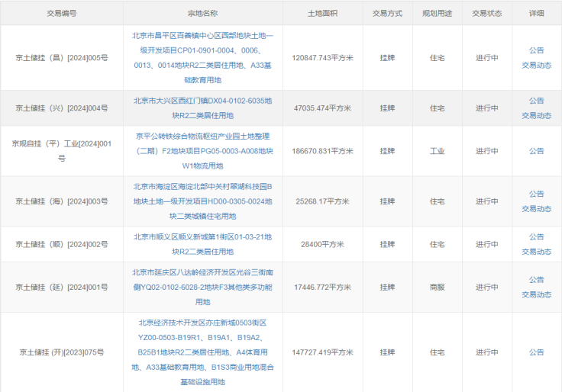565x392 pixels.
Task: Click 公告 for 京土储挂（昌）[2024]005号
Action: click(536, 50)
